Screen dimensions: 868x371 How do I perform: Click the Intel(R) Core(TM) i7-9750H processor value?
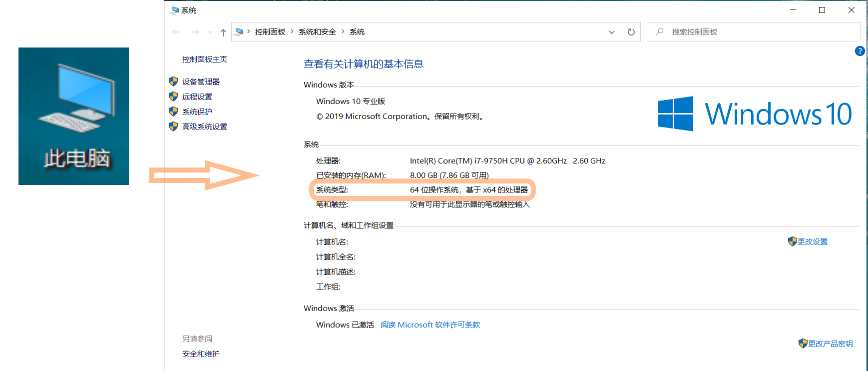[507, 160]
